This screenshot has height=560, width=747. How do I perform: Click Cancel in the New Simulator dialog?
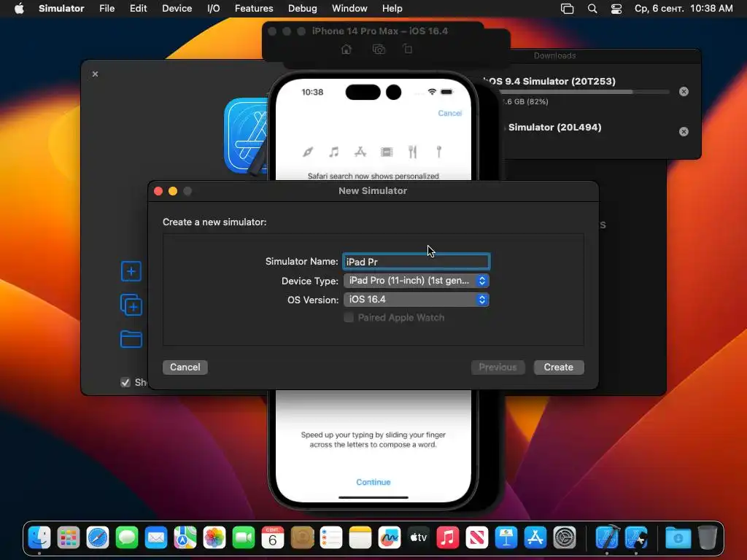click(185, 367)
